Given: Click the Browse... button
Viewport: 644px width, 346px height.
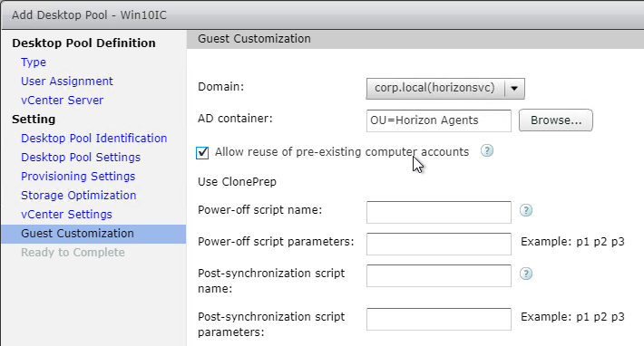Looking at the screenshot, I should [x=555, y=120].
